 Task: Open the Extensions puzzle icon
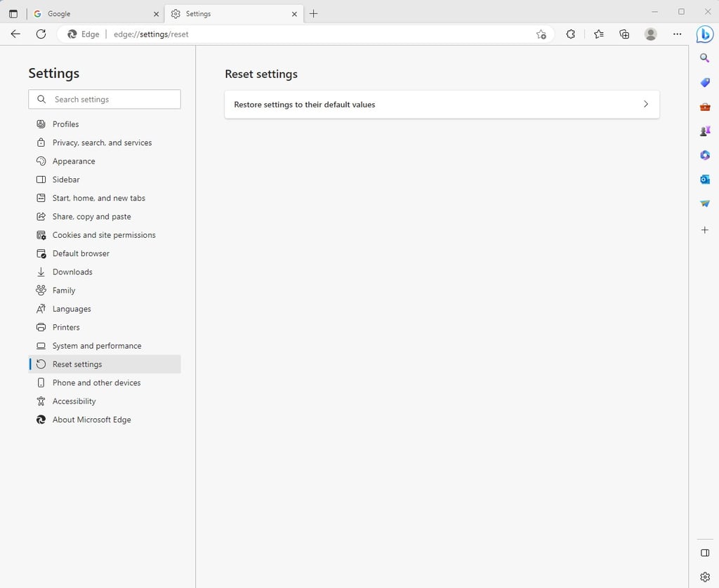(x=570, y=34)
